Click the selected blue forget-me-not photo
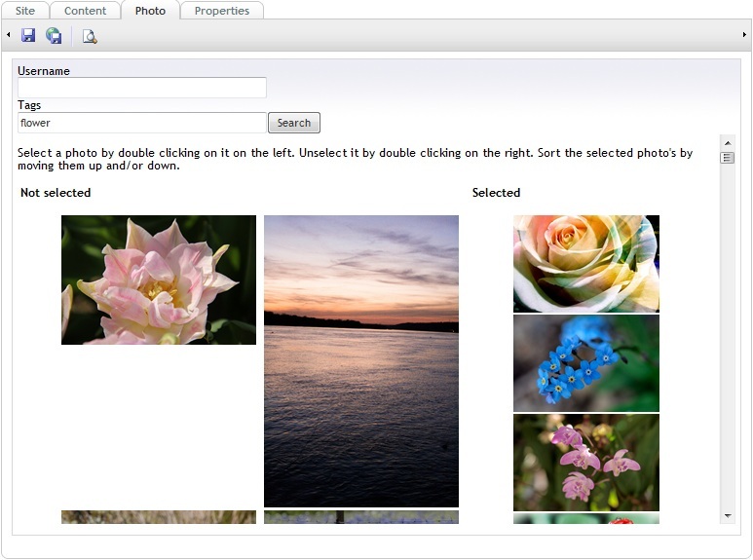The width and height of the screenshot is (753, 560). [x=586, y=363]
